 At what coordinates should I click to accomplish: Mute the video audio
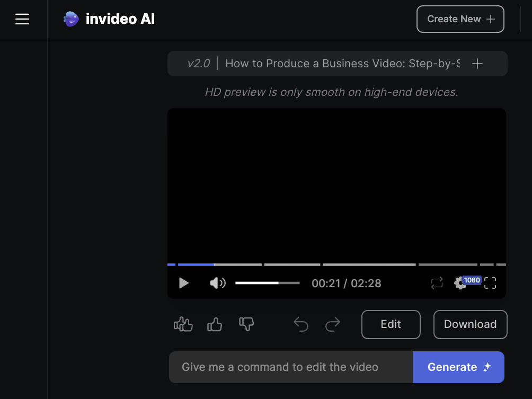click(x=217, y=283)
